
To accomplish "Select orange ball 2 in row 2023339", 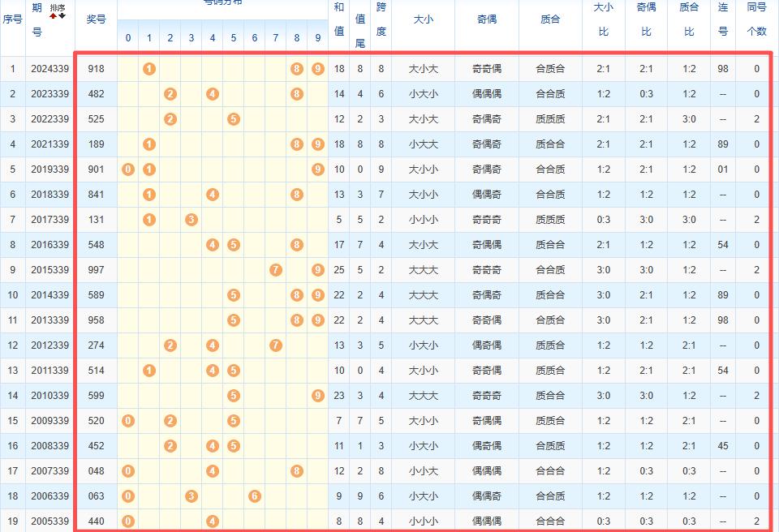I will (170, 94).
